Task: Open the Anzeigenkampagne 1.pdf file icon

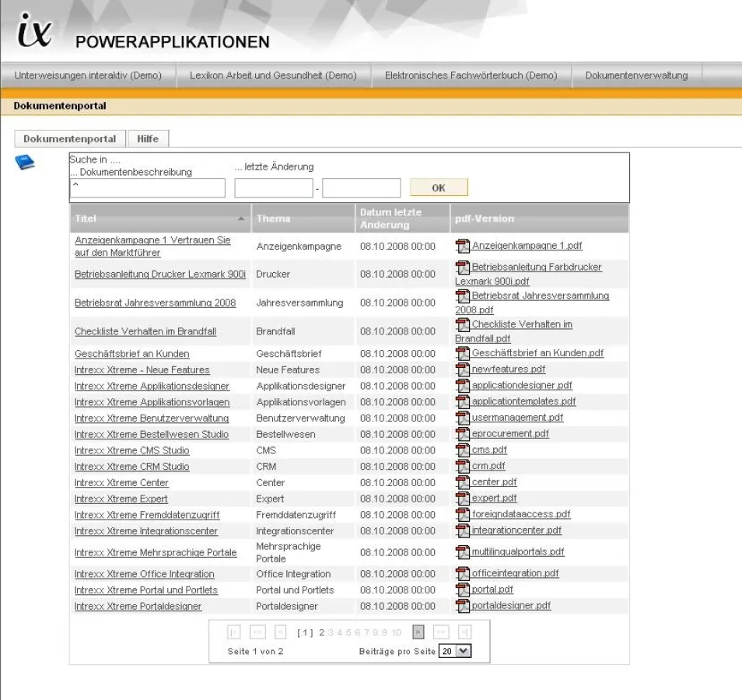Action: tap(463, 246)
